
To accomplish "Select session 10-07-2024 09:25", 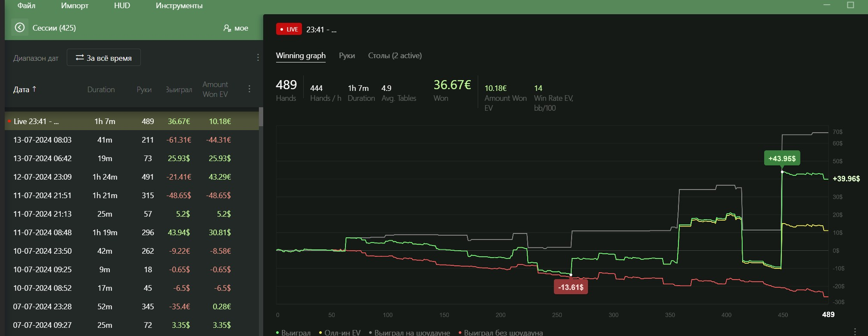I will 132,269.
